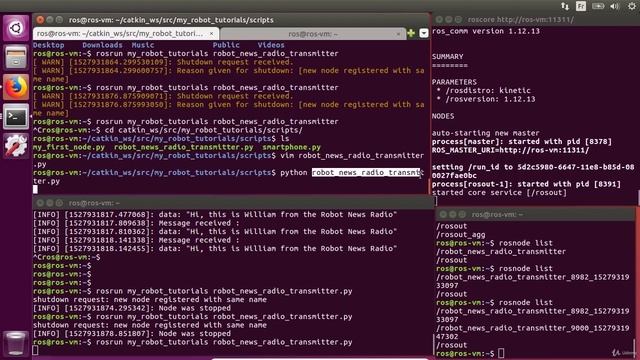Click the SUMMARY heading in roscore window
The width and height of the screenshot is (640, 360).
tap(448, 57)
